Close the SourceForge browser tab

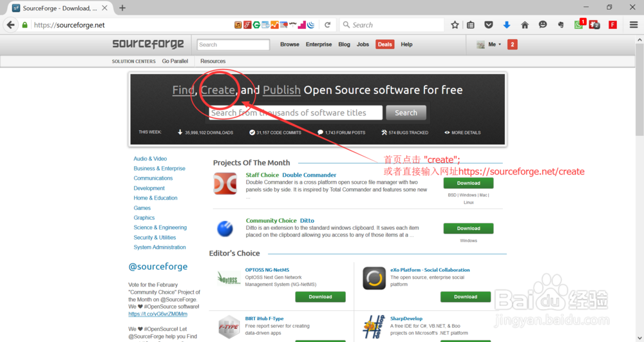coord(104,8)
